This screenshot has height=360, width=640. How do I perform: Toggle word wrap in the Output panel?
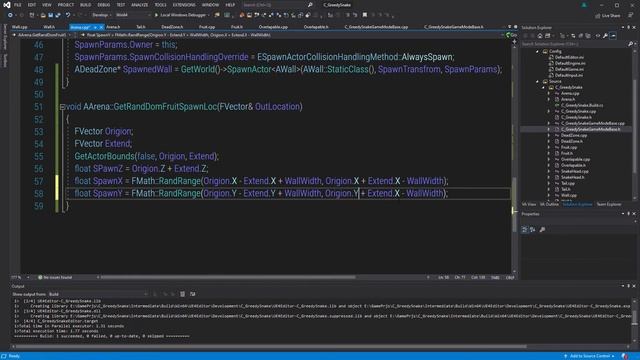[x=193, y=294]
